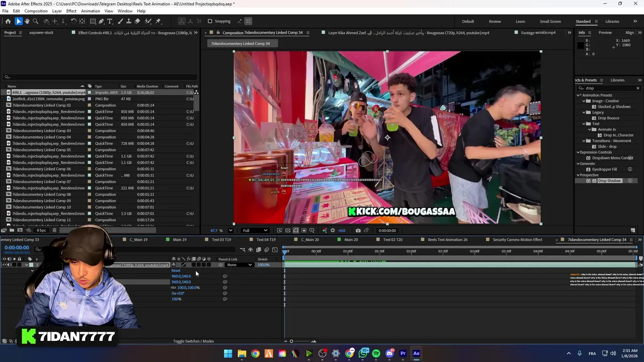Image resolution: width=644 pixels, height=362 pixels.
Task: Select the Selection (arrow) tool
Action: point(19,21)
